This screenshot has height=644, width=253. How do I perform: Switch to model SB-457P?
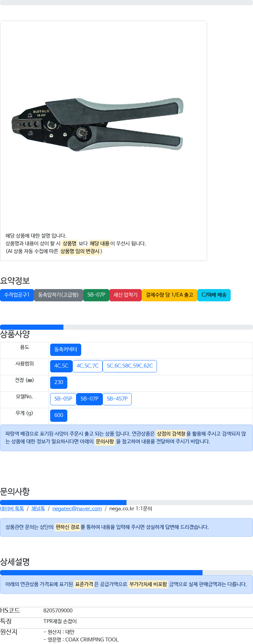coord(117,399)
